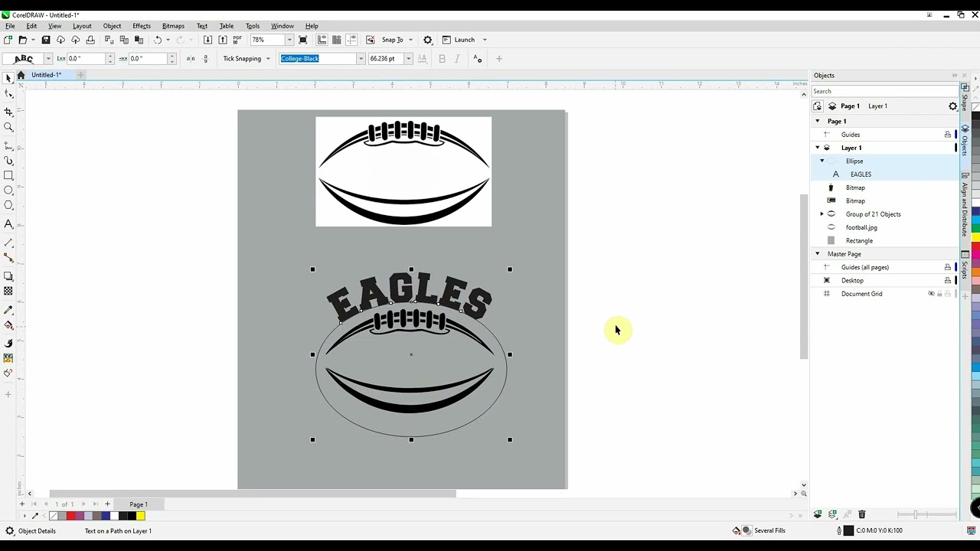Screen dimensions: 980x551
Task: Open the File menu
Action: (x=10, y=26)
